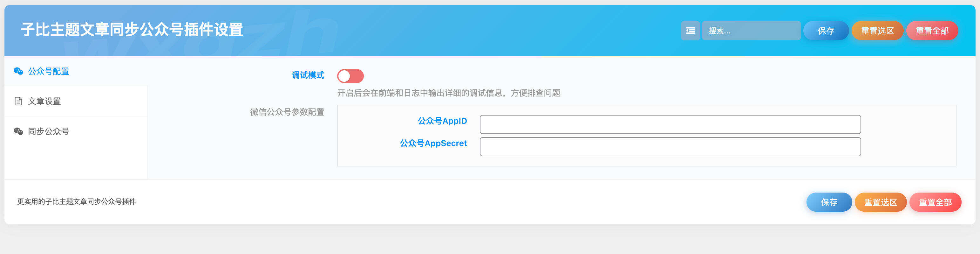Open the 公众号配置 tab
This screenshot has height=254, width=980.
(76, 71)
